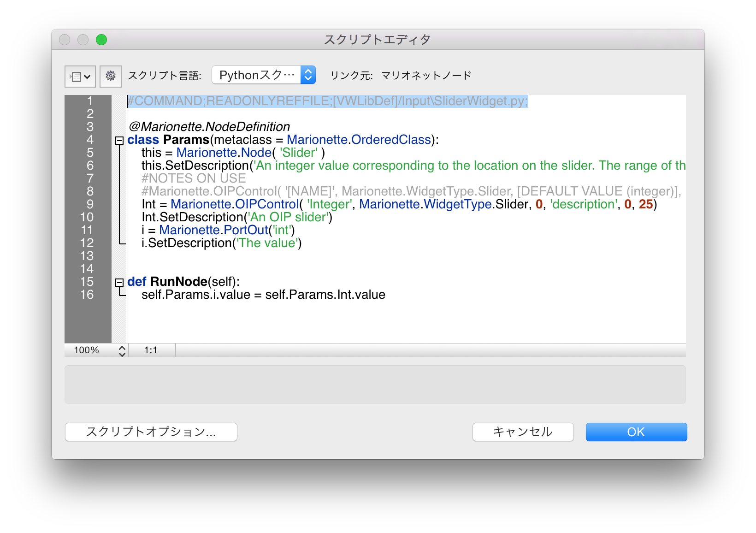
Task: Click line number 1 in the gutter
Action: (90, 101)
